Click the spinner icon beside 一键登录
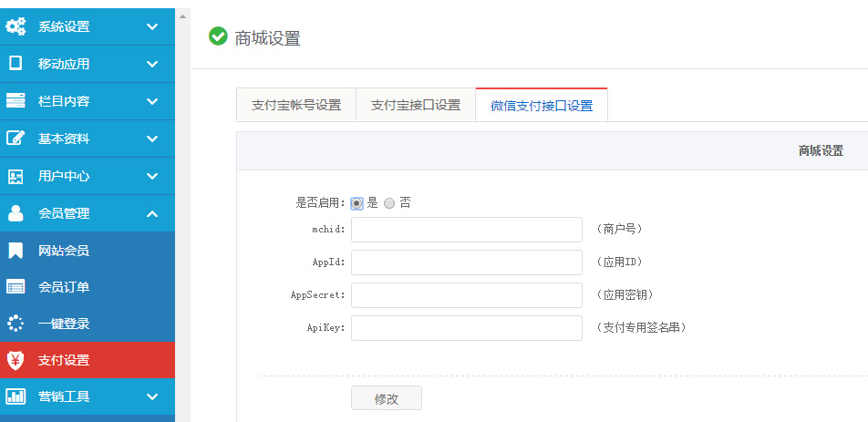The image size is (868, 422). click(15, 324)
